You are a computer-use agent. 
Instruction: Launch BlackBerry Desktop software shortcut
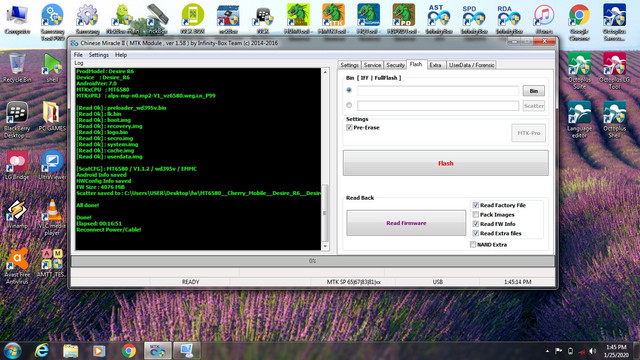[x=17, y=119]
